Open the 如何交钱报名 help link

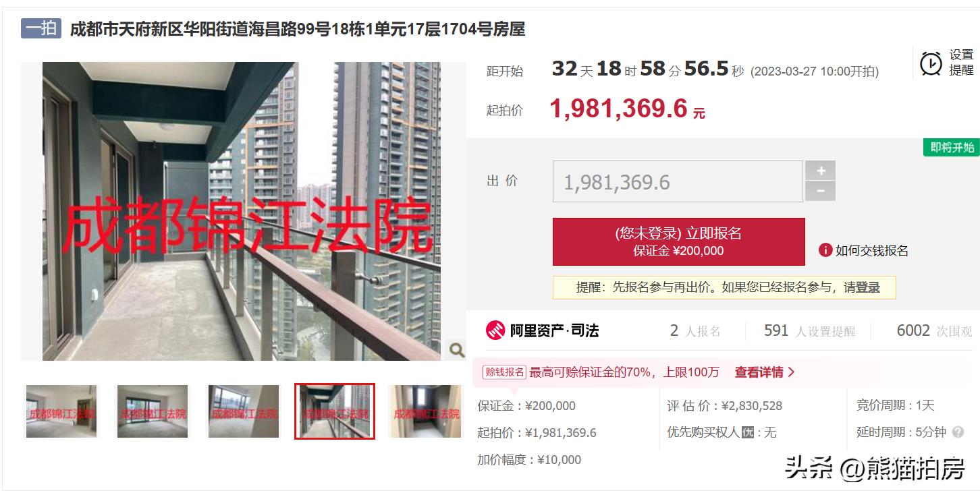click(872, 251)
